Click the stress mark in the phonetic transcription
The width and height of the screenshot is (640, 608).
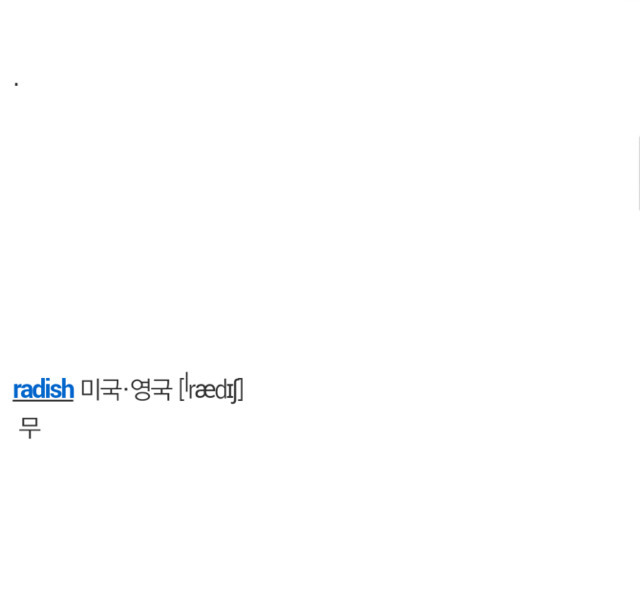pyautogui.click(x=187, y=379)
